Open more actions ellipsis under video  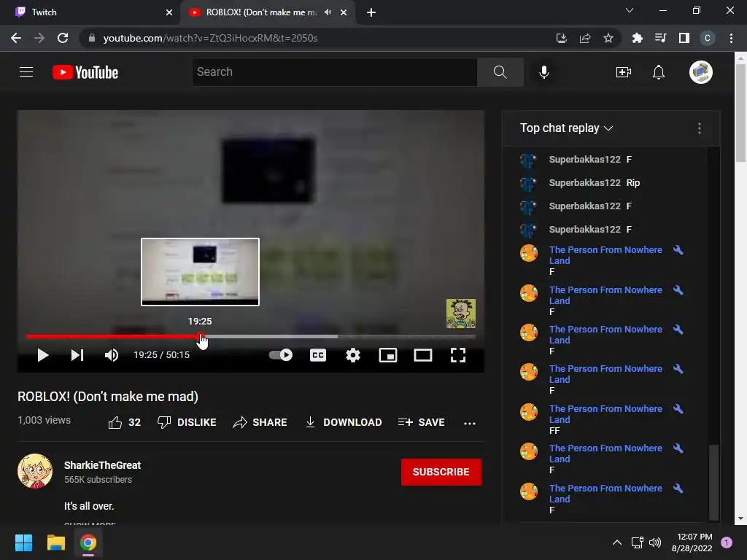[470, 423]
